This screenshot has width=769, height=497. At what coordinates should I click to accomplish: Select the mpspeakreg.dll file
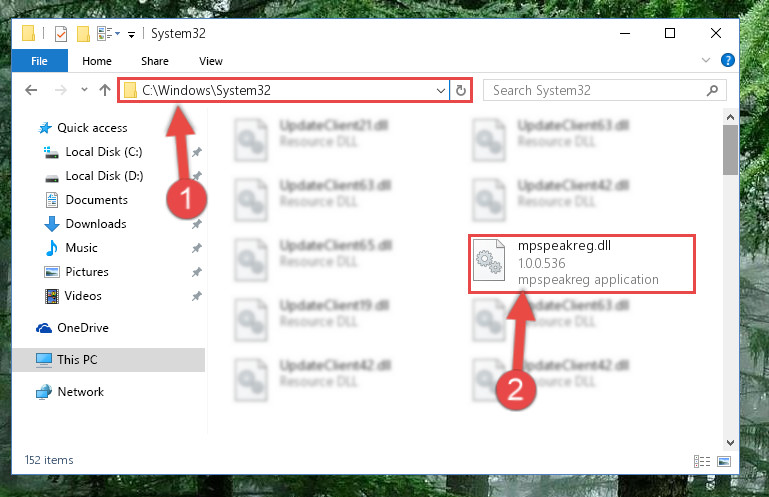point(582,264)
